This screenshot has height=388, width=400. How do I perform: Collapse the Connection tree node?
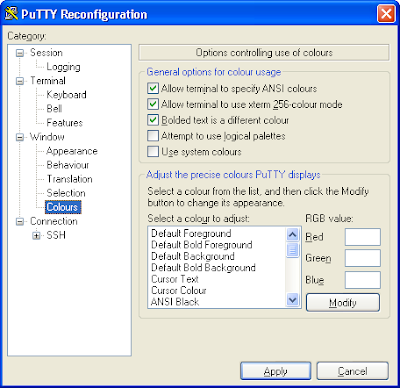pos(20,221)
